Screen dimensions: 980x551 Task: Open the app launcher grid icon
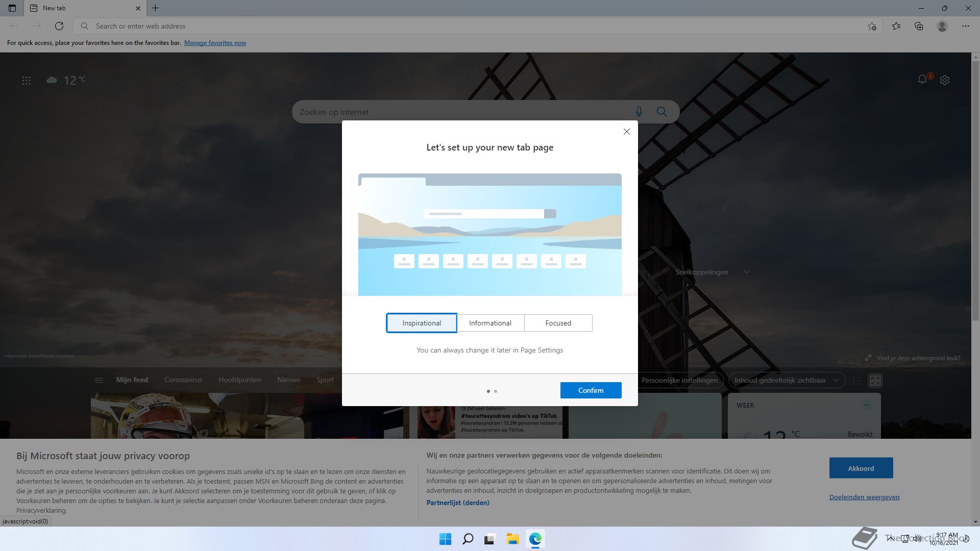pos(27,81)
